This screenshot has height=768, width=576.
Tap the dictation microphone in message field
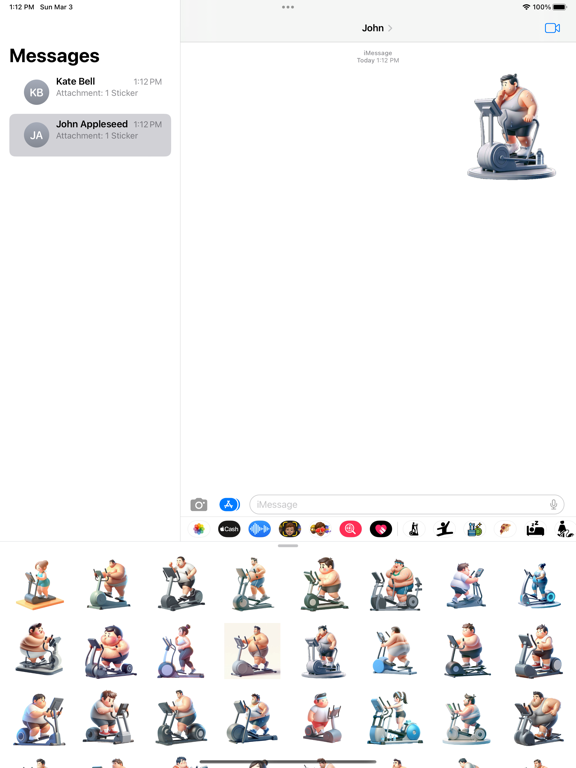click(x=553, y=504)
